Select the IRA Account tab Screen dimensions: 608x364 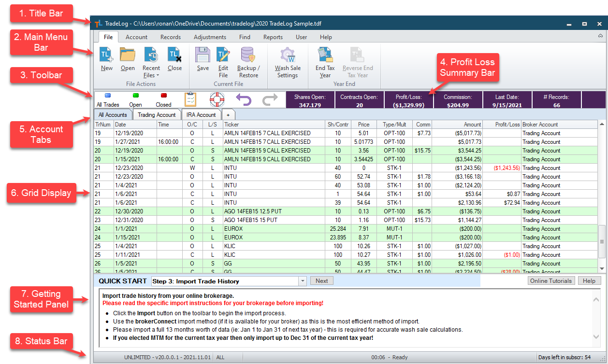201,115
